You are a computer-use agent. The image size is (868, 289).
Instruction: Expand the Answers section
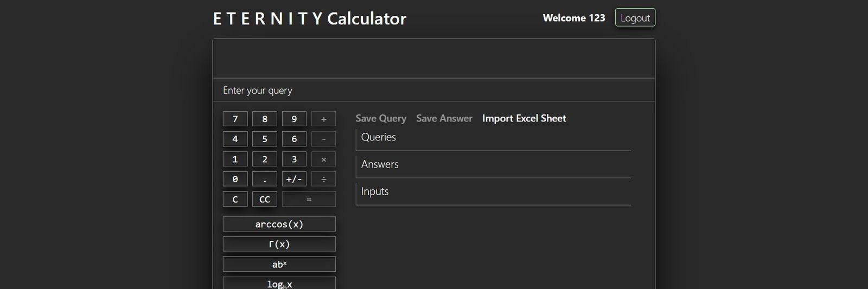click(x=493, y=165)
